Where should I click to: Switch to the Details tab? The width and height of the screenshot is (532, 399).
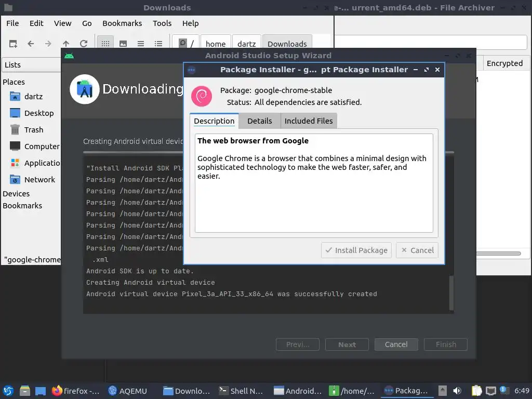point(260,121)
